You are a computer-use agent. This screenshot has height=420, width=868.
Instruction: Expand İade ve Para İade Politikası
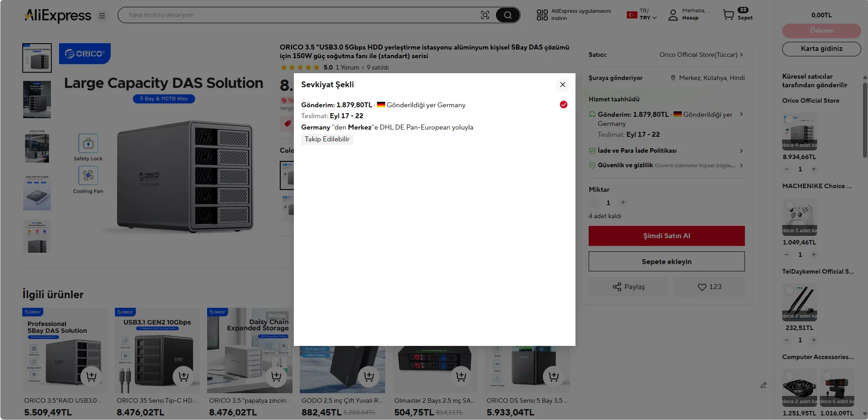(741, 150)
